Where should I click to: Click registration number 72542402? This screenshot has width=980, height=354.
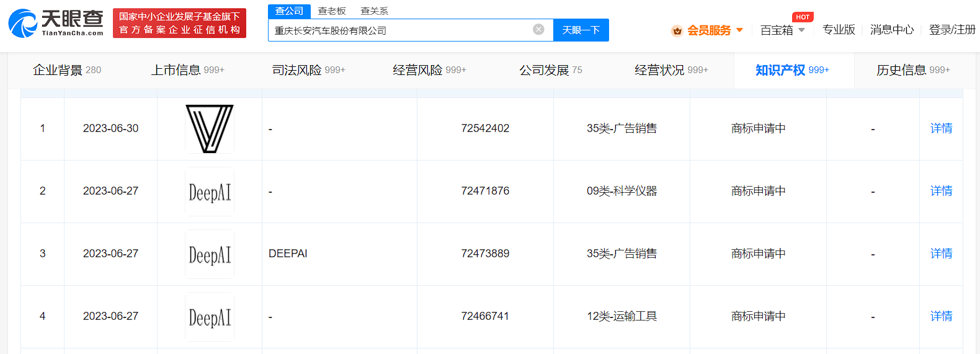[485, 128]
